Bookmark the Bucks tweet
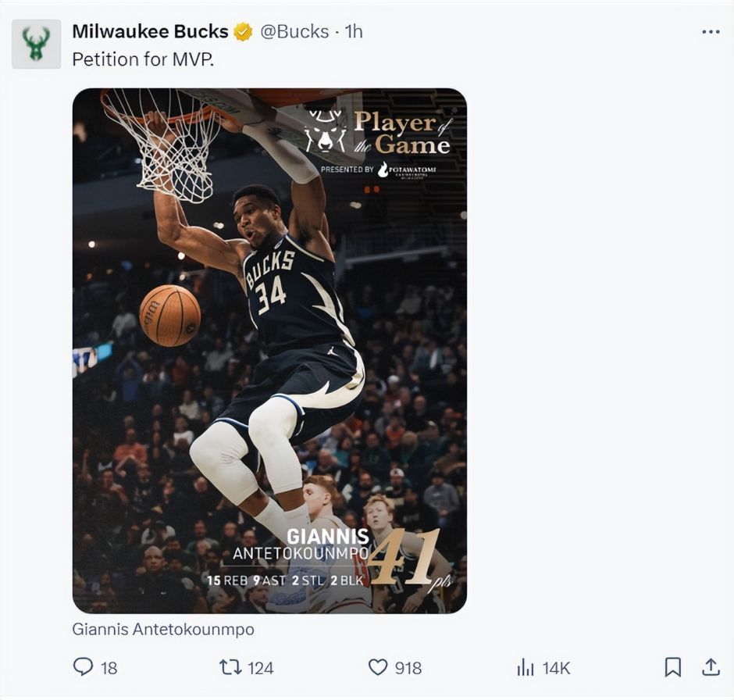Screen dimensions: 734x700 (x=672, y=667)
